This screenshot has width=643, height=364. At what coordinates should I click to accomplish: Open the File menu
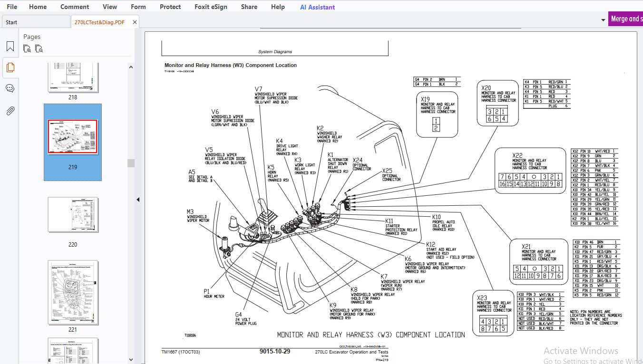click(x=12, y=7)
